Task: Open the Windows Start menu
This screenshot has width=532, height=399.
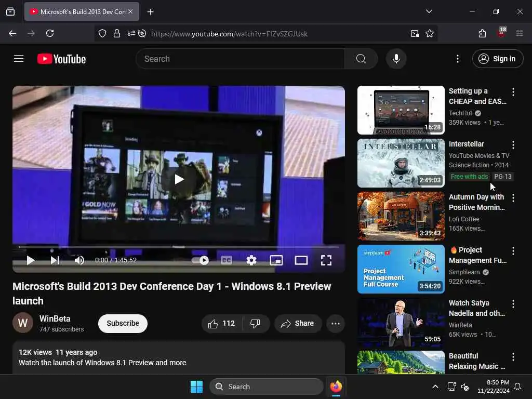Action: click(x=196, y=387)
